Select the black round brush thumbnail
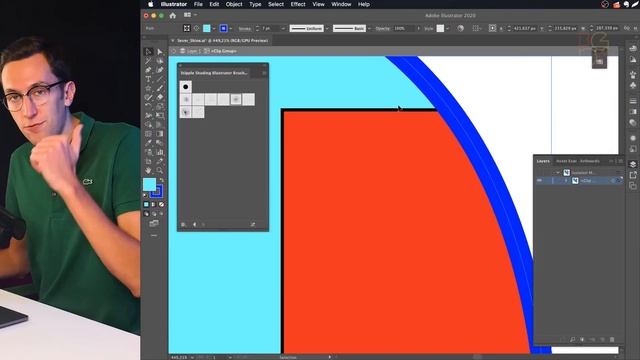 pos(185,87)
